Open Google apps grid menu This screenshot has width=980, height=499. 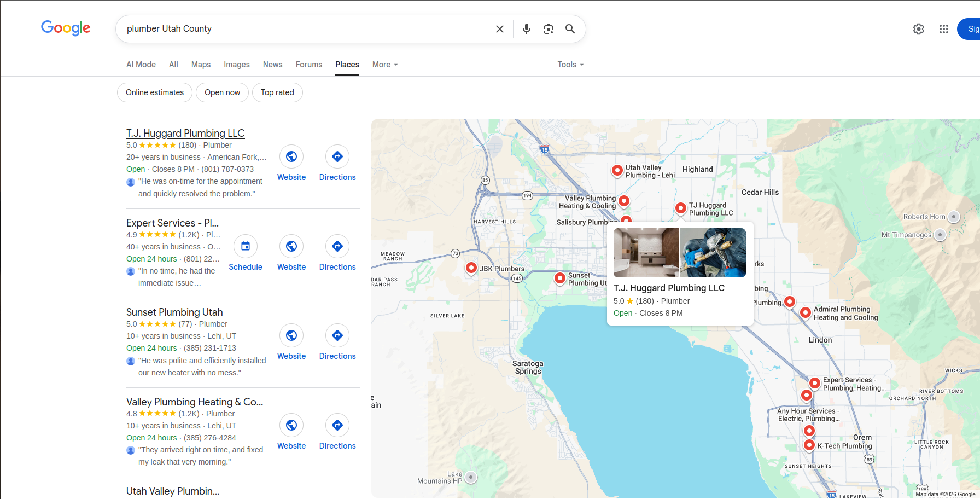[x=943, y=29]
